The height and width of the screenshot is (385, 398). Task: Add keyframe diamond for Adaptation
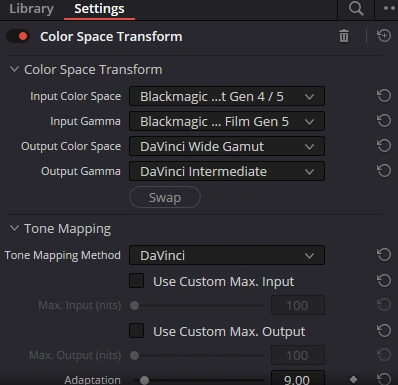353,379
